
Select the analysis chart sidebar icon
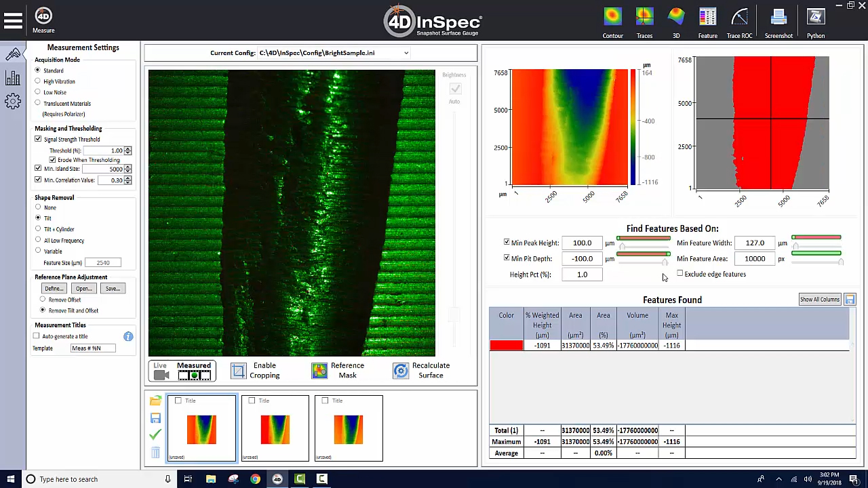[13, 78]
